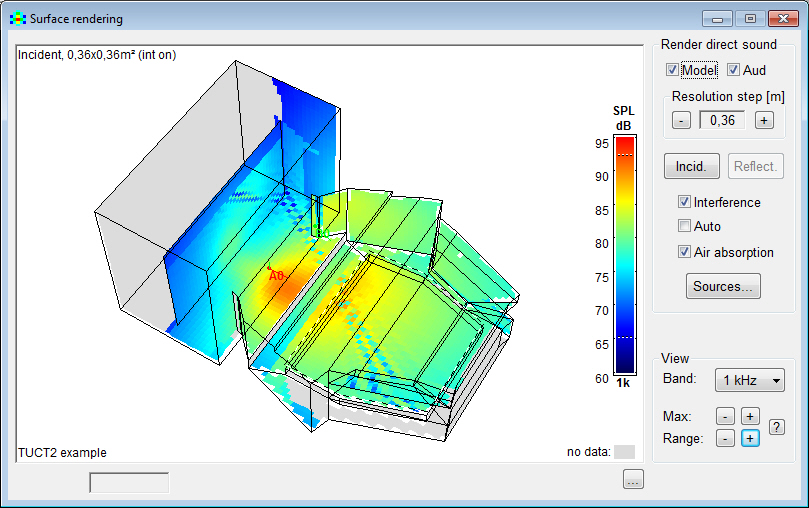Click the Surface rendering title bar icon
Image resolution: width=809 pixels, height=508 pixels.
click(17, 18)
